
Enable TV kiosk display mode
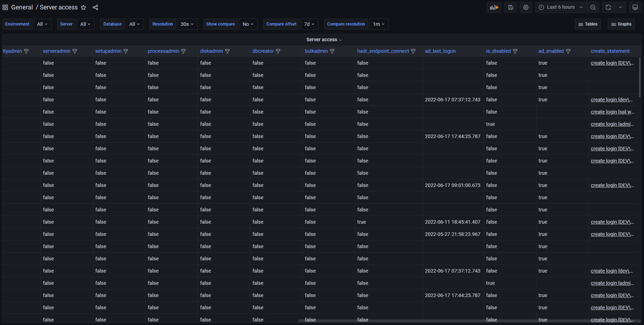pyautogui.click(x=635, y=7)
